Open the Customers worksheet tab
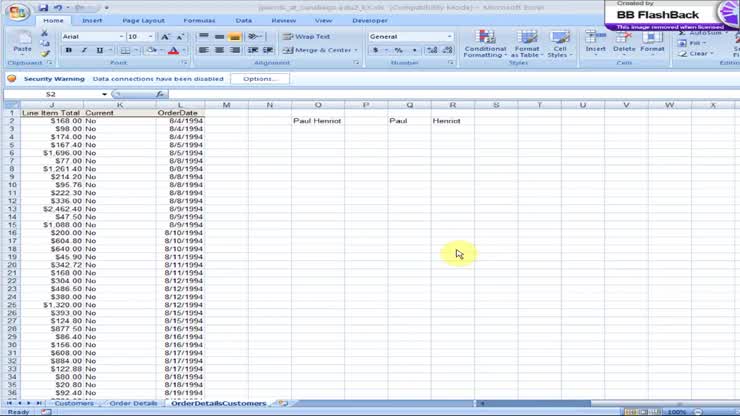This screenshot has width=740, height=416. point(74,403)
